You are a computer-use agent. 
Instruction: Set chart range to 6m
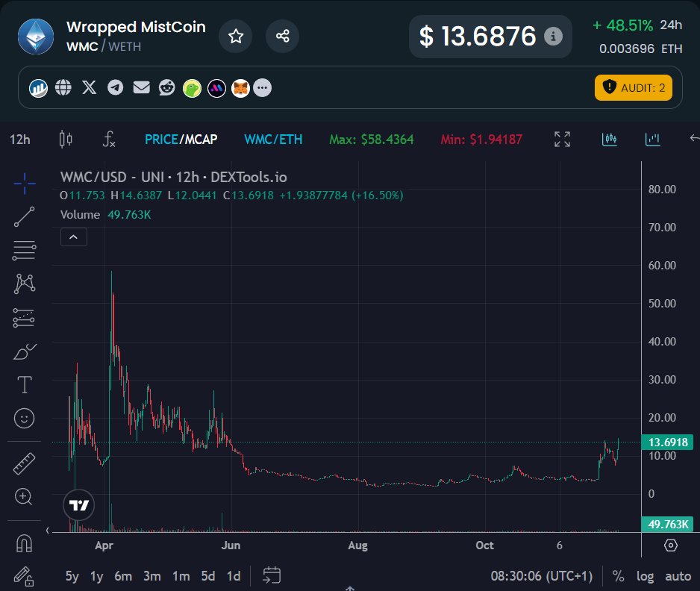[123, 576]
